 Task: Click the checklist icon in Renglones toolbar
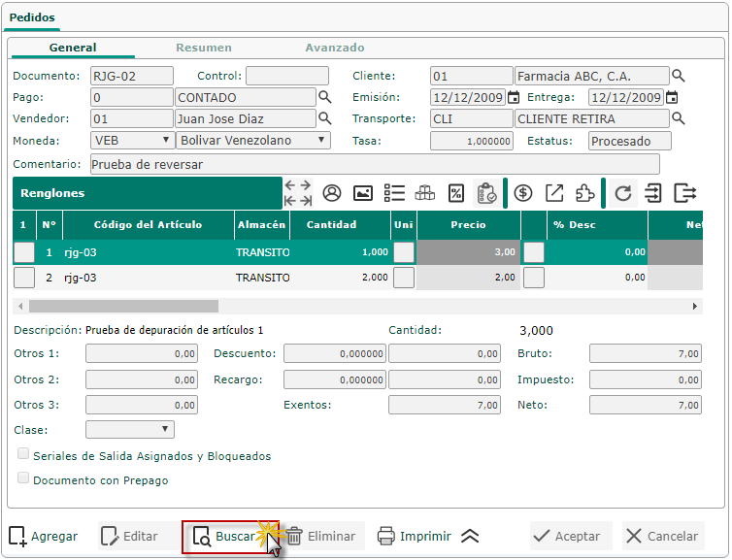pyautogui.click(x=394, y=193)
